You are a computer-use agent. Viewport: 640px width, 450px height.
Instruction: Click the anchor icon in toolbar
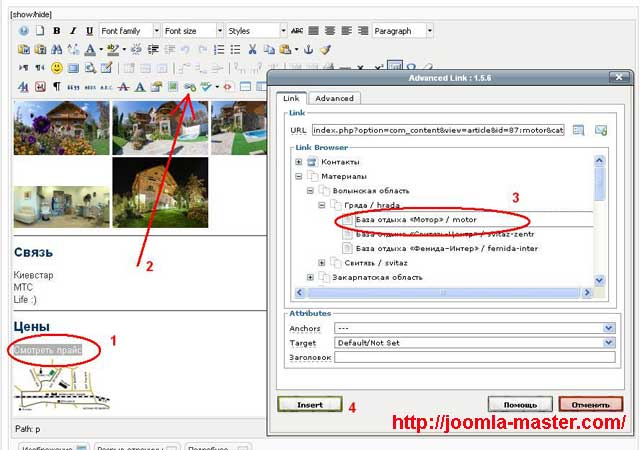308,49
